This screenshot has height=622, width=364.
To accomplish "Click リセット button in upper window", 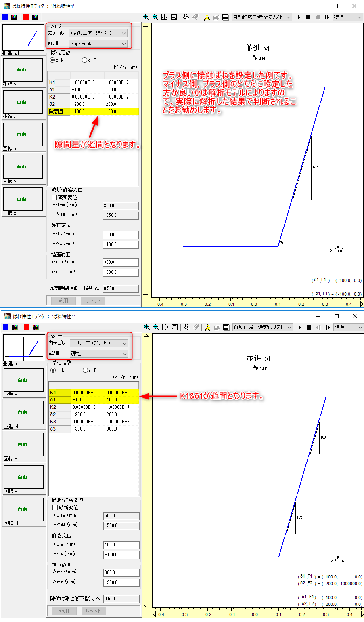I will point(92,301).
